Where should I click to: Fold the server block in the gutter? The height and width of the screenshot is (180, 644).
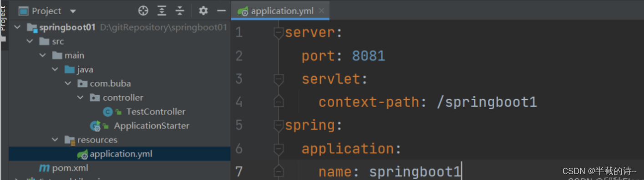point(278,33)
